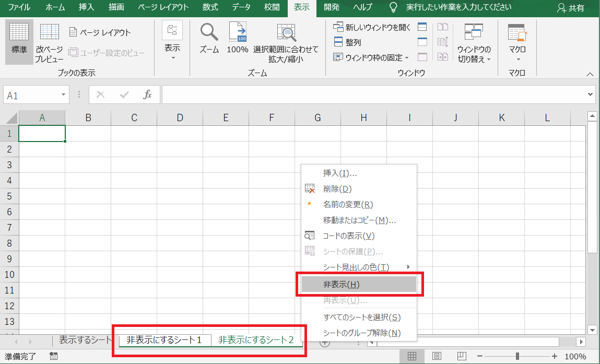Open the 描画 ribbon tab
Image resolution: width=600 pixels, height=364 pixels.
(x=116, y=7)
